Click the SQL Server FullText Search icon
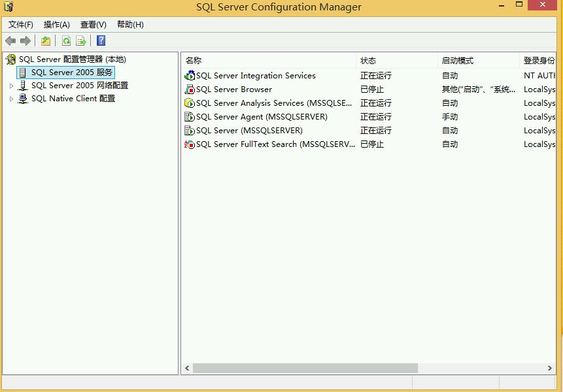This screenshot has height=392, width=563. coord(190,144)
